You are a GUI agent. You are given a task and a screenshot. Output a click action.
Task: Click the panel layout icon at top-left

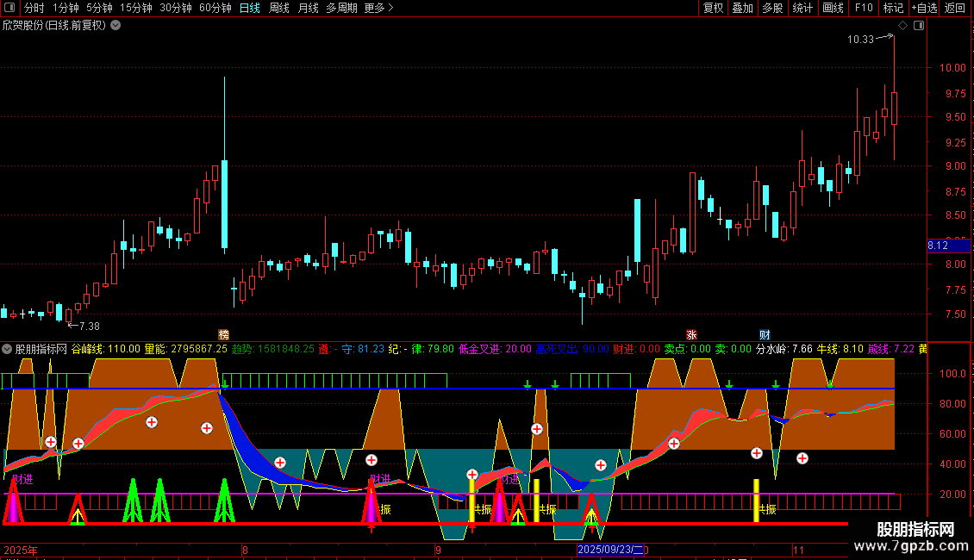(9, 8)
